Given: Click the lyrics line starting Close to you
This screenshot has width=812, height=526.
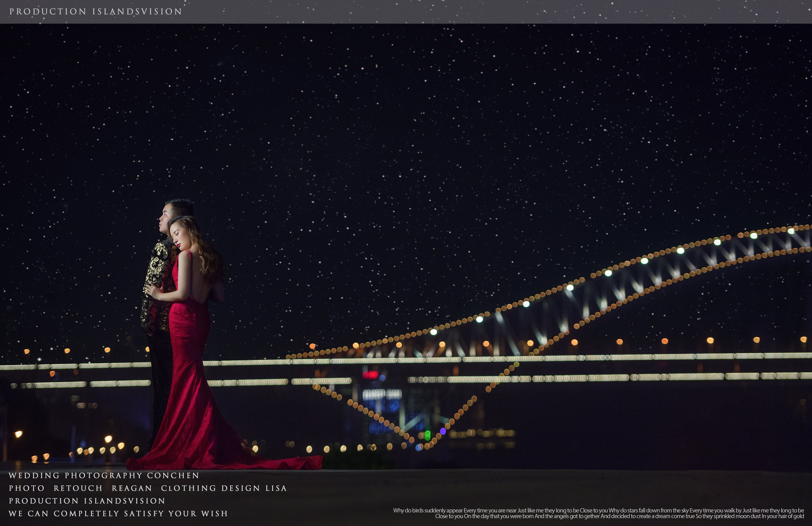Looking at the screenshot, I should (x=619, y=517).
